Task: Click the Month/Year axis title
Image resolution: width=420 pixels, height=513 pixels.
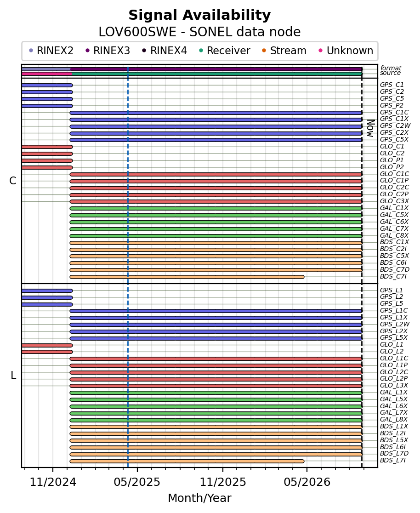Action: point(199,498)
